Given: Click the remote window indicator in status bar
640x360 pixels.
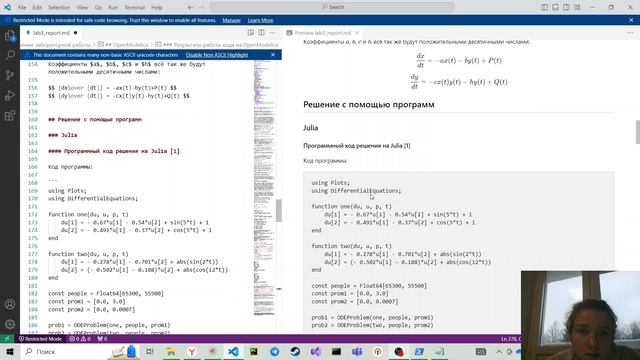Looking at the screenshot, I should [x=7, y=339].
